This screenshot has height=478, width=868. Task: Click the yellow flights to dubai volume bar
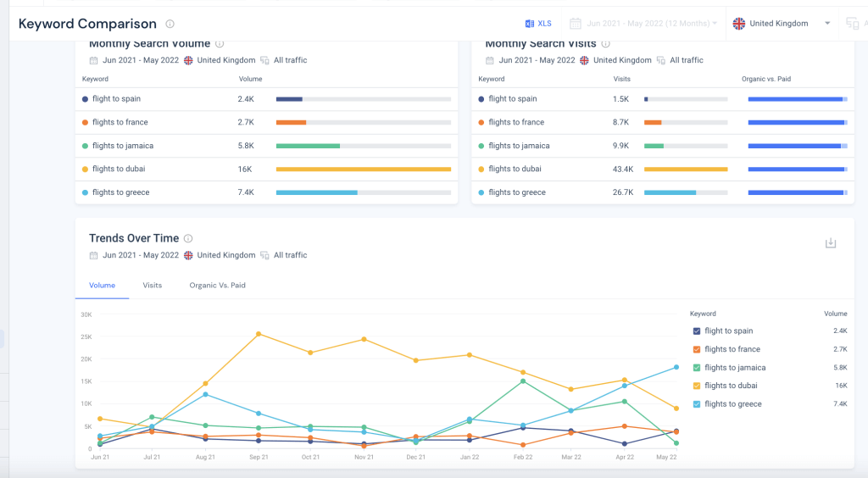click(364, 170)
